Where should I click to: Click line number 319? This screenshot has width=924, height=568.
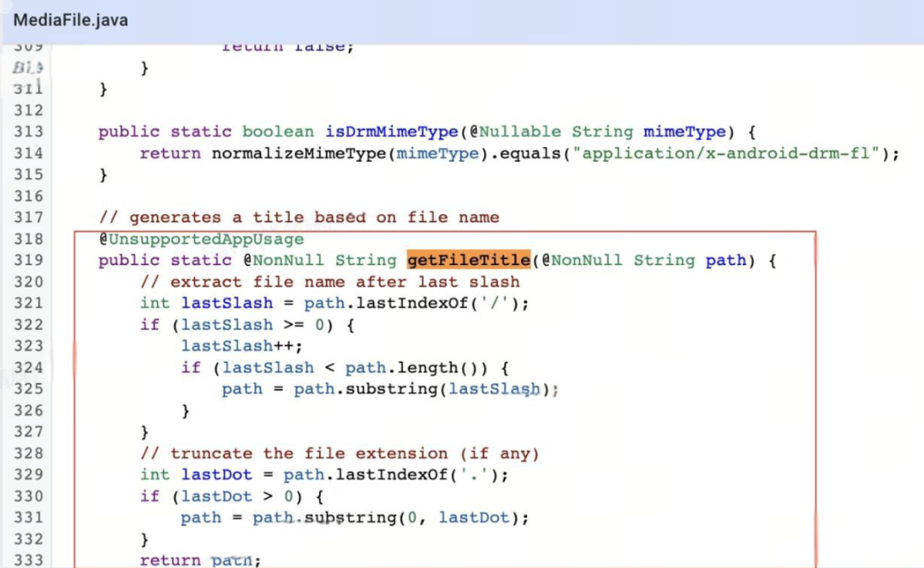(x=28, y=260)
